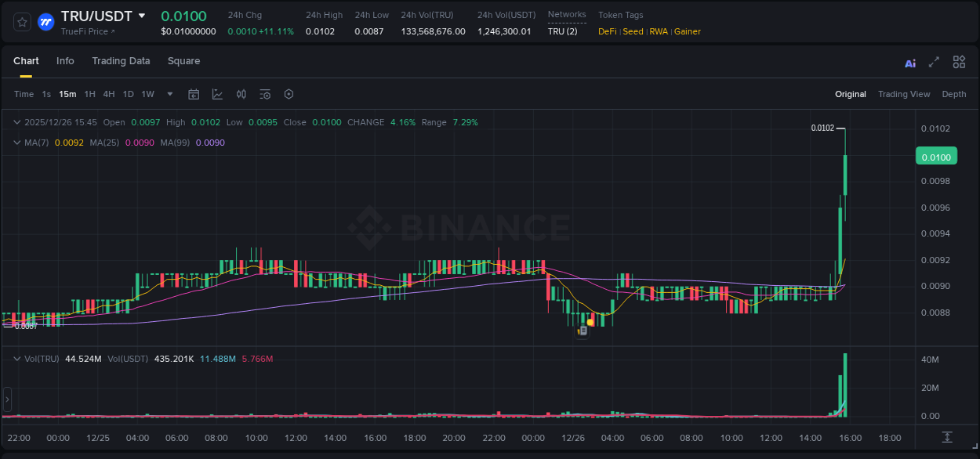The height and width of the screenshot is (459, 980).
Task: Switch to Depth chart view
Action: (953, 94)
